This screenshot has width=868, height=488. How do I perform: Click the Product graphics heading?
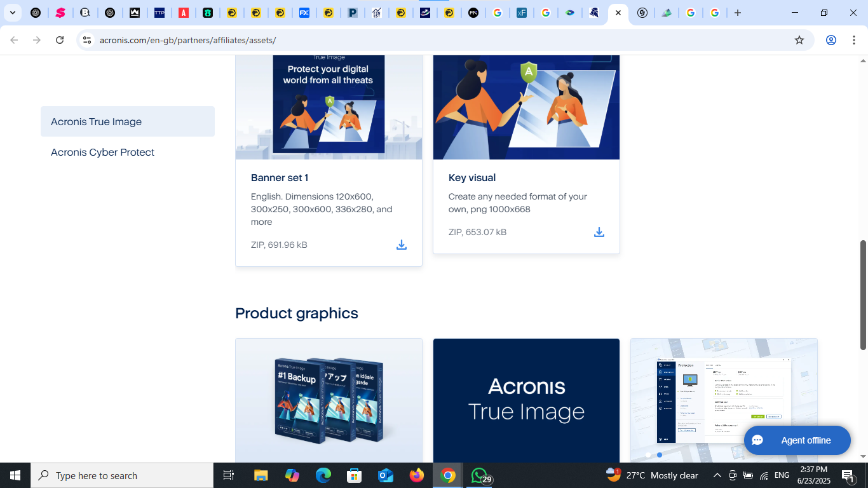(x=297, y=313)
